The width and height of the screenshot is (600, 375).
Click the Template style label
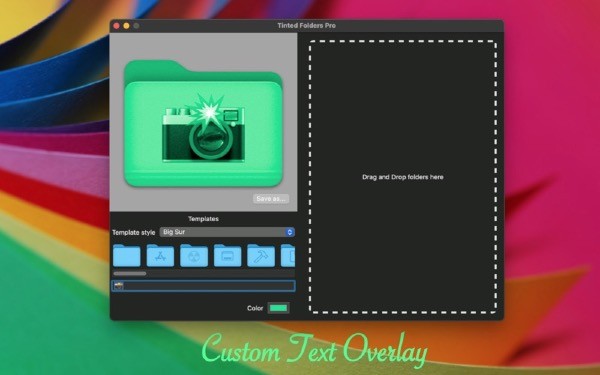[x=134, y=232]
